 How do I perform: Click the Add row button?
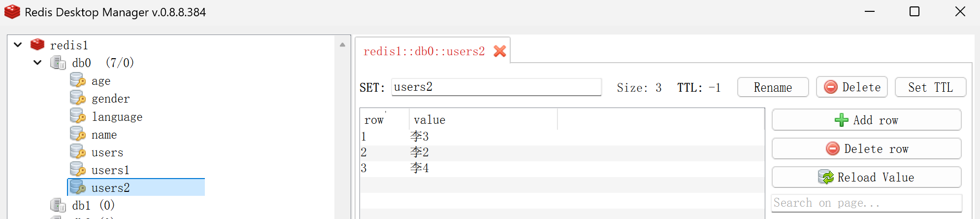pyautogui.click(x=867, y=120)
